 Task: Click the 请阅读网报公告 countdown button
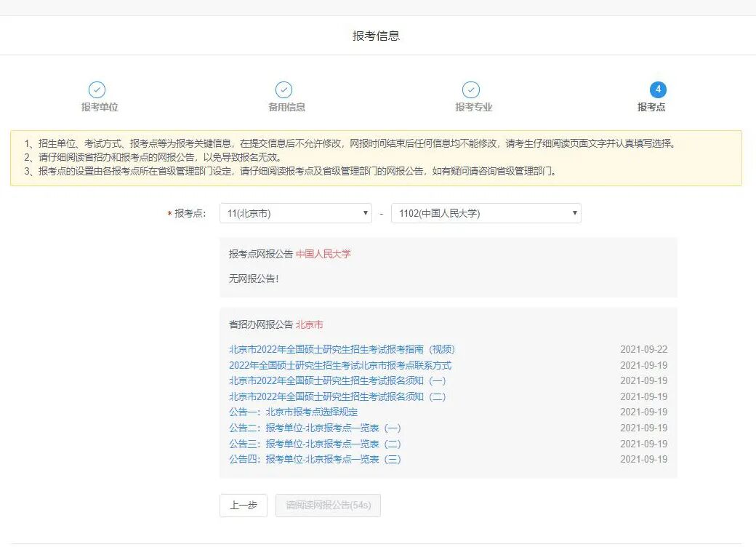click(328, 506)
